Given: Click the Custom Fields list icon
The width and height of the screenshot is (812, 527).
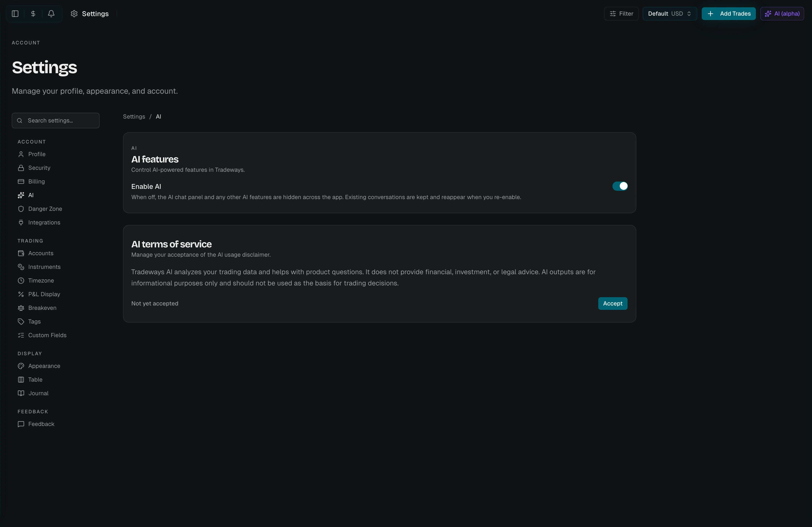Looking at the screenshot, I should tap(21, 335).
